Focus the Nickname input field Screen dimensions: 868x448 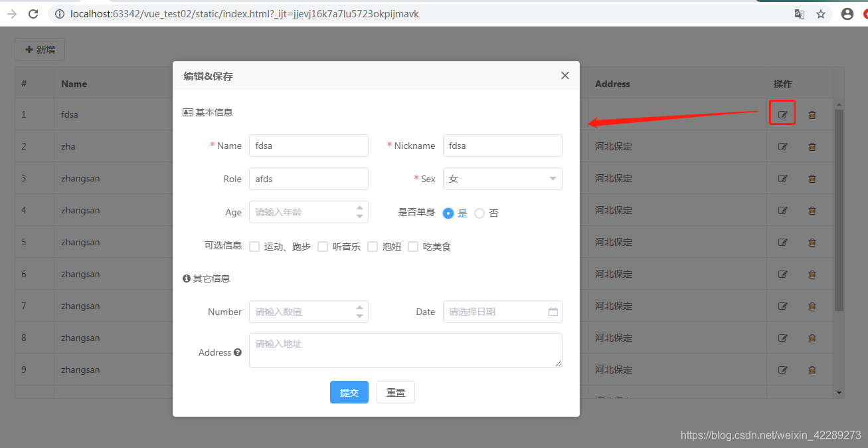click(x=503, y=146)
